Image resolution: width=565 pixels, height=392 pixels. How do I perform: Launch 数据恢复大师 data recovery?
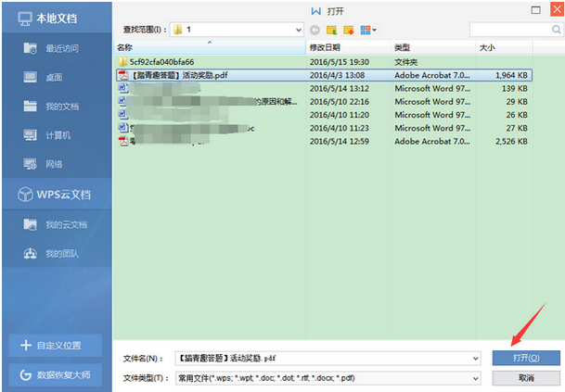coord(55,374)
